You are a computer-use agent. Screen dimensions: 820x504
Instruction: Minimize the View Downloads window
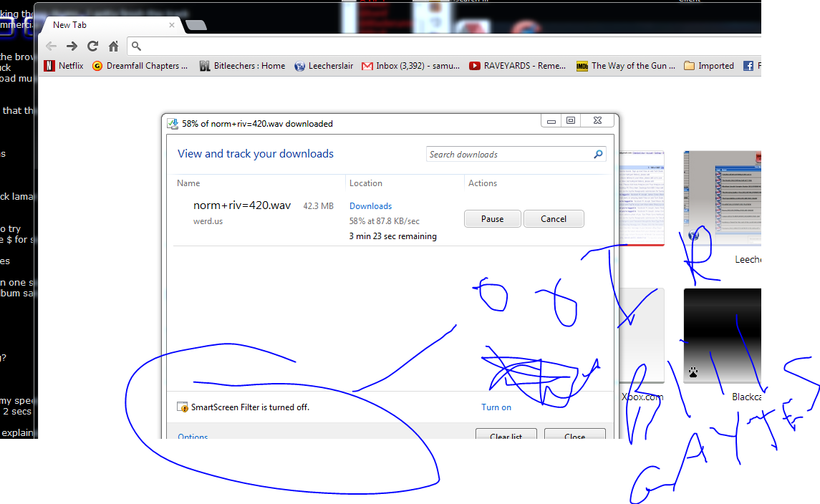551,121
